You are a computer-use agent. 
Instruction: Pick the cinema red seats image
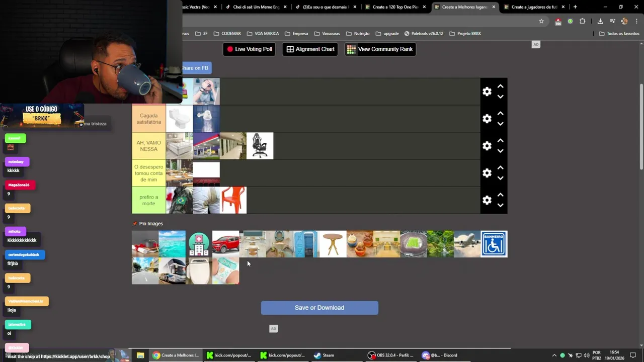pyautogui.click(x=206, y=173)
